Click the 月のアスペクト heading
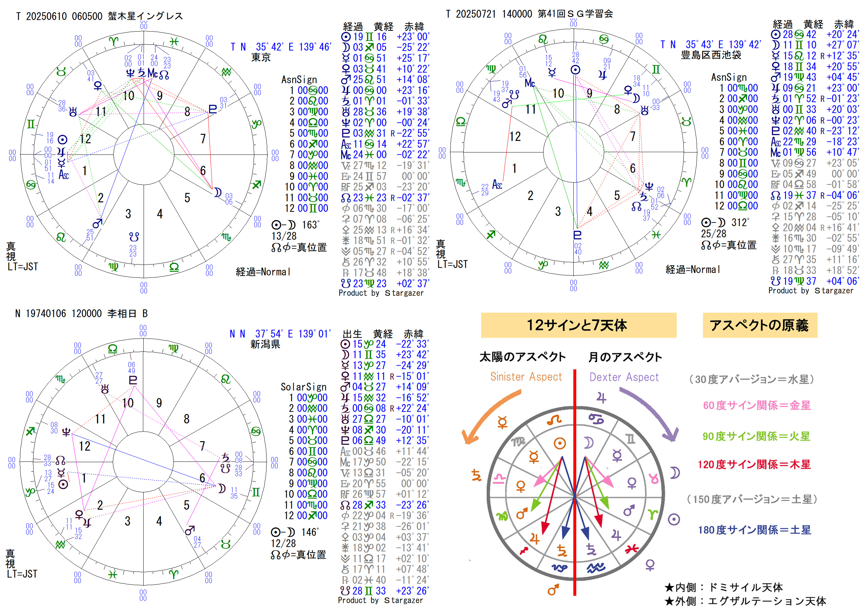Screen dimensions: 866x616 [x=625, y=357]
